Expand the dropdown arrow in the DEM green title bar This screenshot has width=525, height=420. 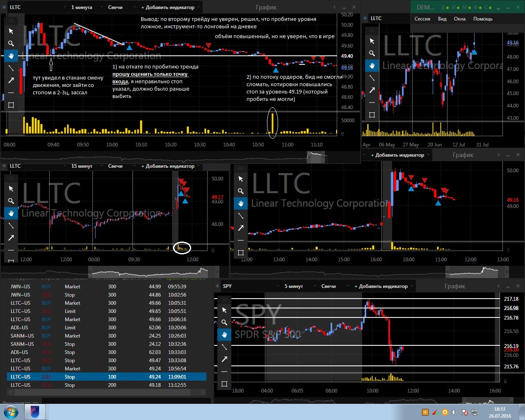(x=498, y=8)
